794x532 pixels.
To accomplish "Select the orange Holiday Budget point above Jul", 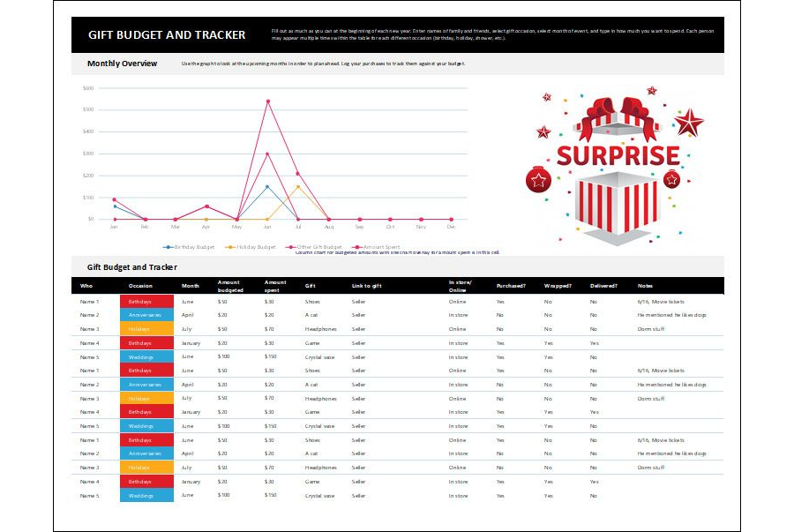I will [x=298, y=187].
